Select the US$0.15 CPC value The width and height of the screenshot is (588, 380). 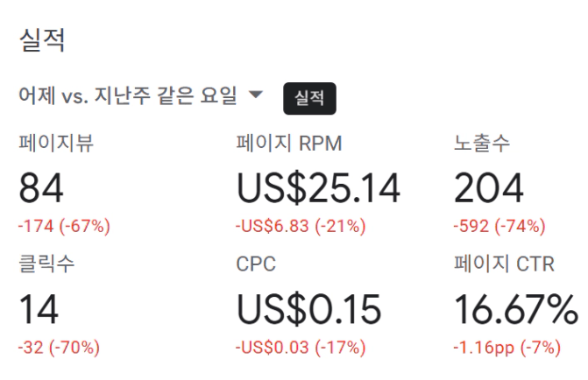[x=308, y=309]
